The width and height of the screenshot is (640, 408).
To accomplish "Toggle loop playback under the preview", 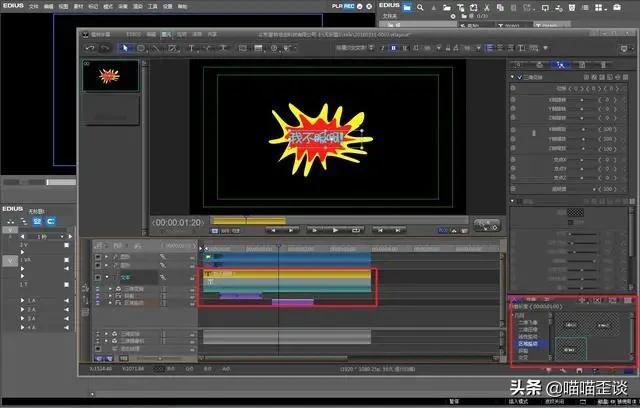I will point(355,231).
